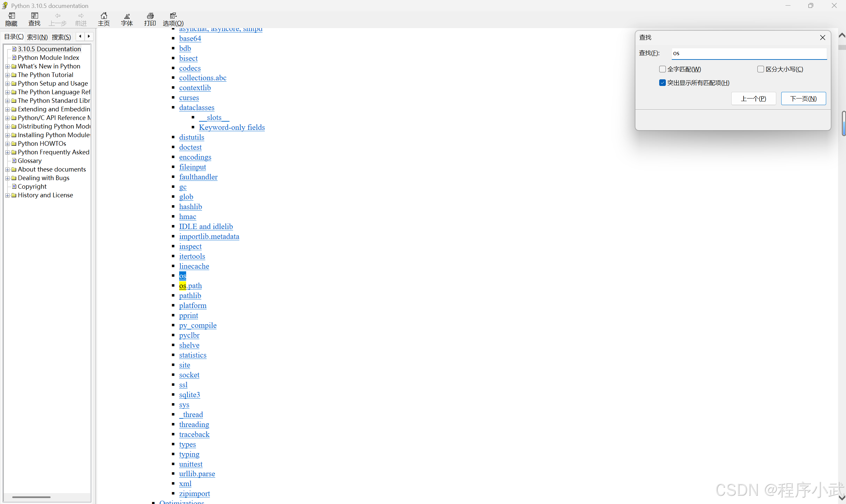Screen dimensions: 846x504
Task: Click the find text input field
Action: [x=749, y=53]
